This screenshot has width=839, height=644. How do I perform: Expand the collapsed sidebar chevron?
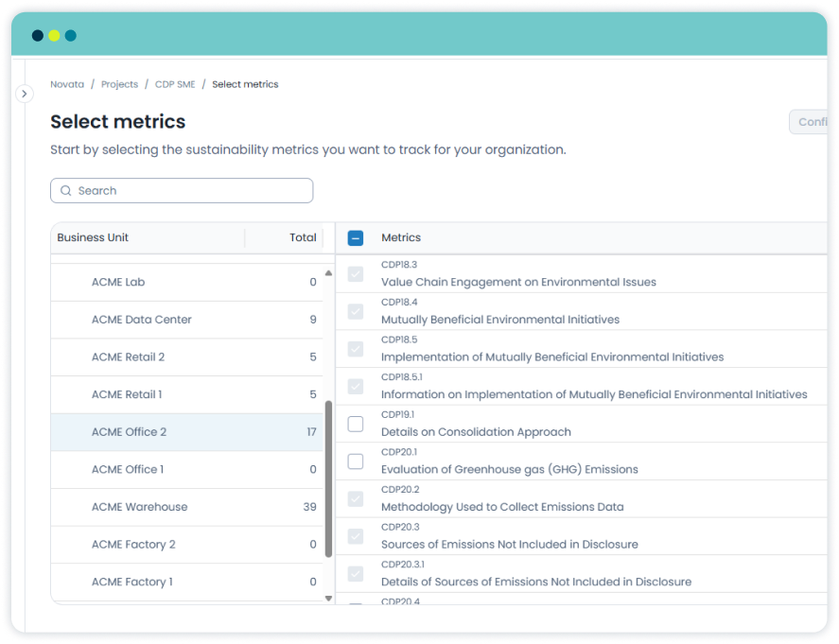(24, 94)
